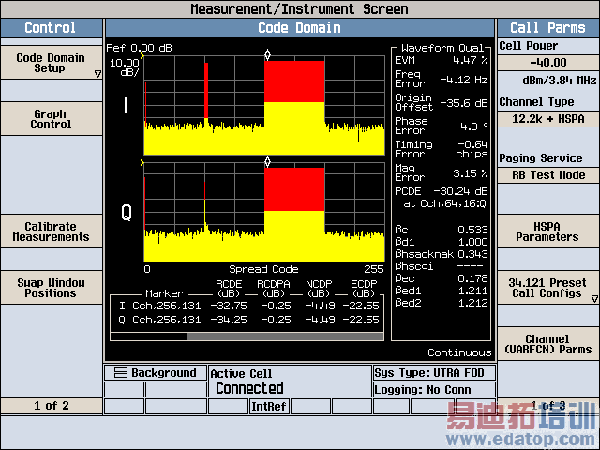Image resolution: width=600 pixels, height=450 pixels.
Task: Click the Call Parms header
Action: click(548, 28)
